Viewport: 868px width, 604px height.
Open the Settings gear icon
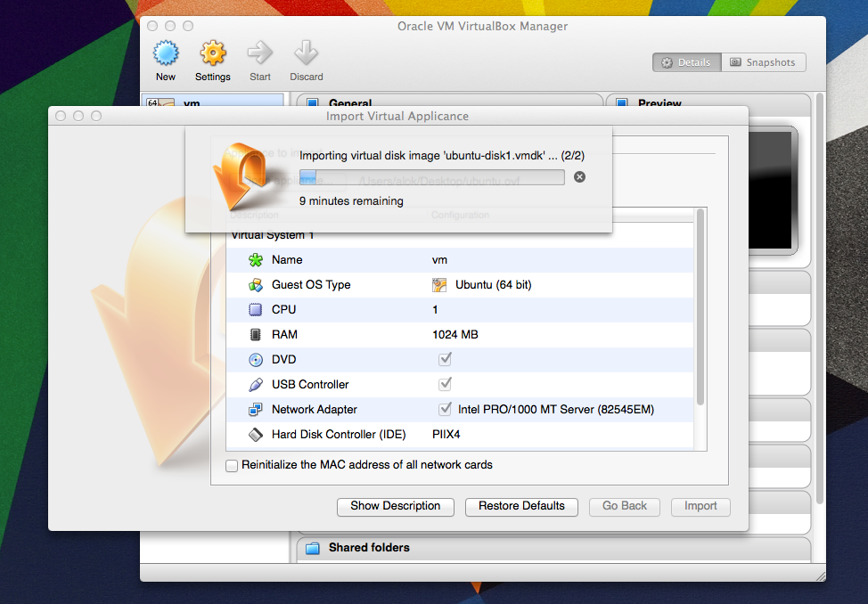click(x=213, y=54)
